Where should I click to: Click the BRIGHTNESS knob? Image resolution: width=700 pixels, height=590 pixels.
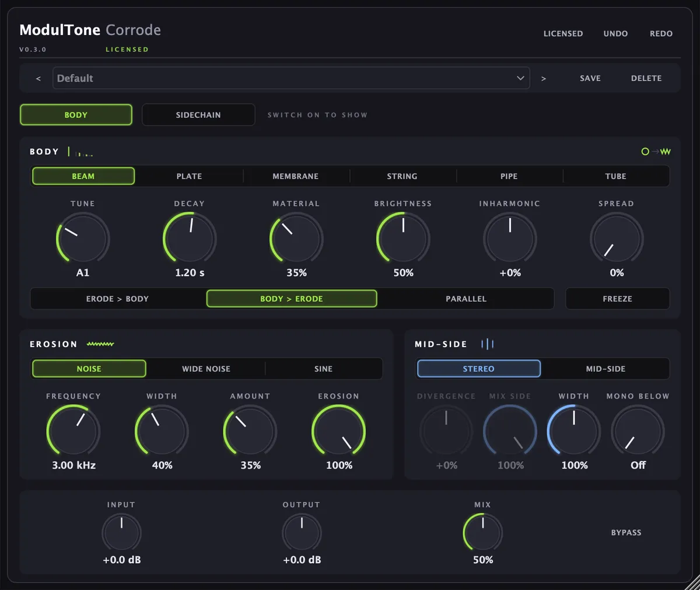click(x=403, y=238)
